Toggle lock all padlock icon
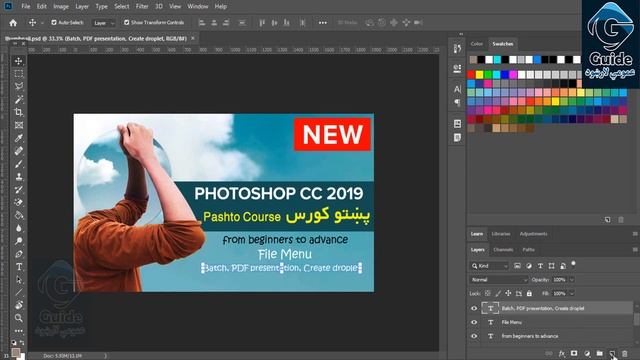The width and height of the screenshot is (640, 360). [529, 293]
